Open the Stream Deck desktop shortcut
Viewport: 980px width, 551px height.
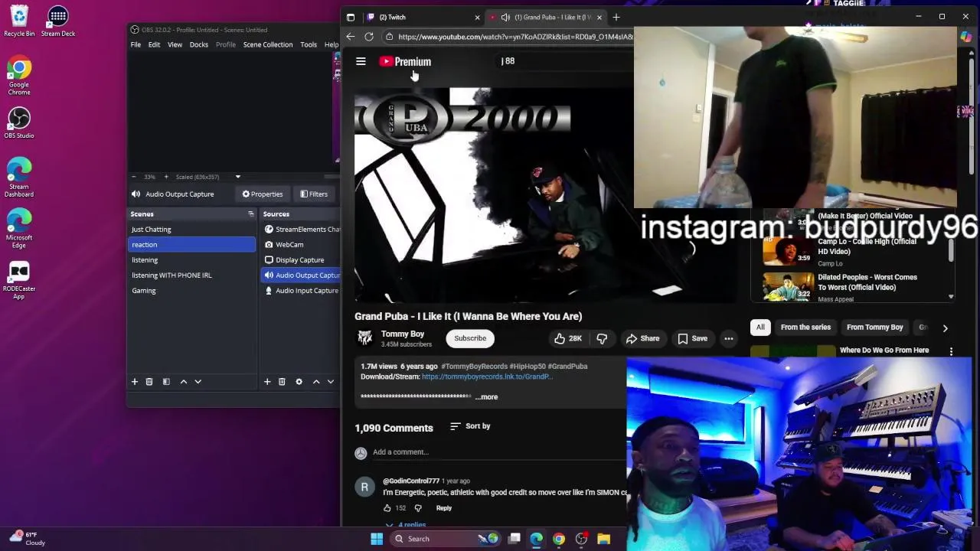click(58, 21)
